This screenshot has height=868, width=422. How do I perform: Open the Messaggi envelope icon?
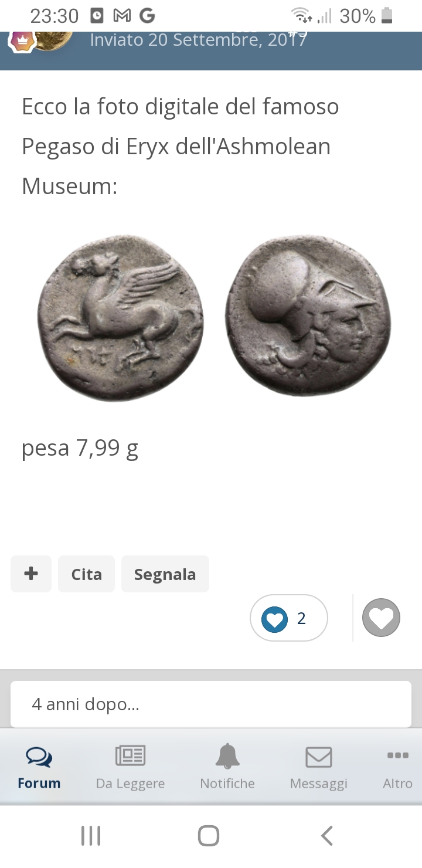pyautogui.click(x=318, y=757)
